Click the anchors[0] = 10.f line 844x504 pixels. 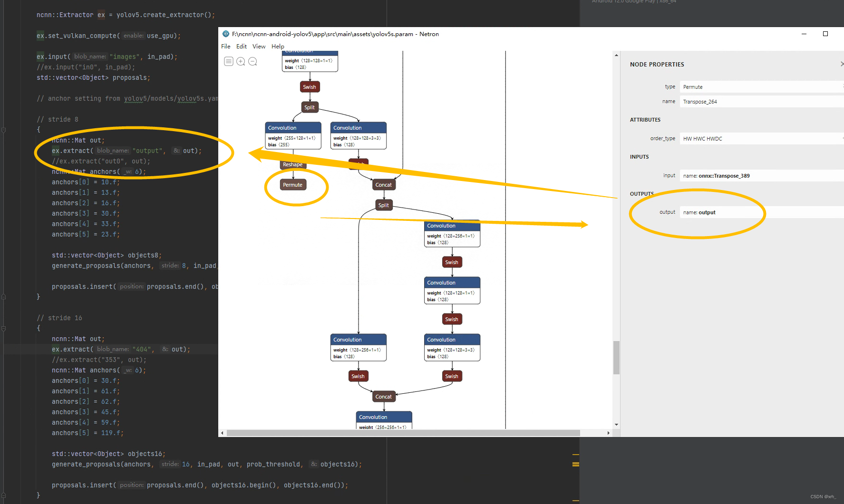(x=86, y=182)
